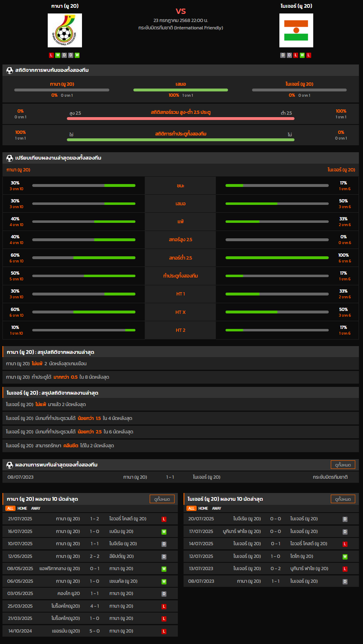Click the last red L form badge under Niger flag
The width and height of the screenshot is (363, 644).
point(309,55)
